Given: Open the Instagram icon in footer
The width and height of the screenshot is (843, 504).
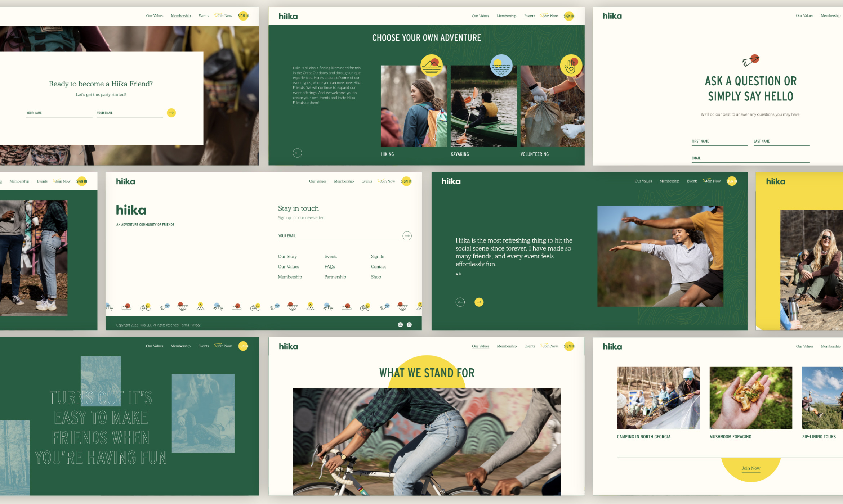Looking at the screenshot, I should click(x=409, y=325).
